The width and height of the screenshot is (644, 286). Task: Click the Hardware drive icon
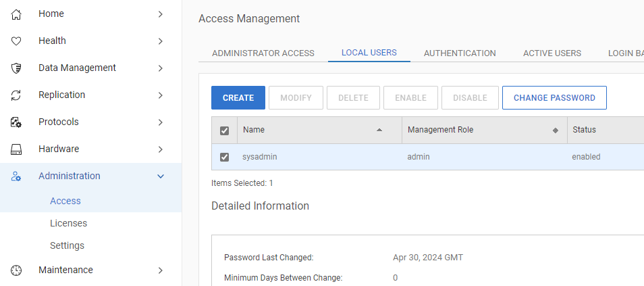point(17,149)
